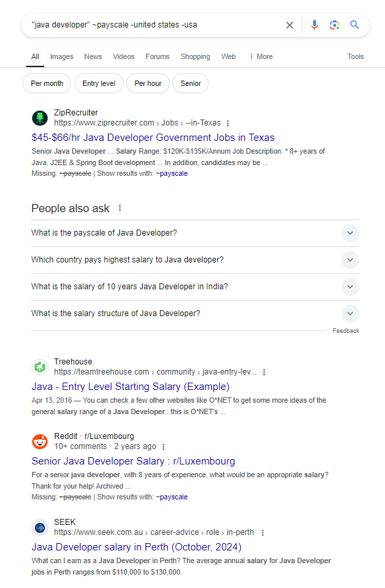The height and width of the screenshot is (588, 385).
Task: Open the More search filters dropdown
Action: 261,56
